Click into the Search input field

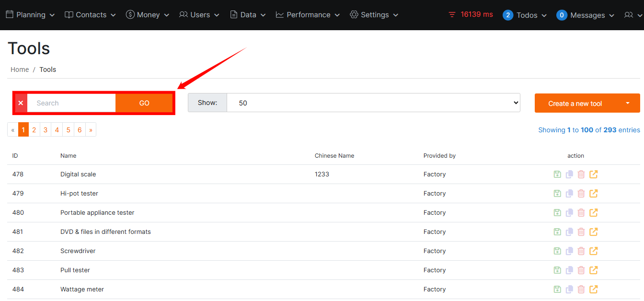tap(71, 103)
